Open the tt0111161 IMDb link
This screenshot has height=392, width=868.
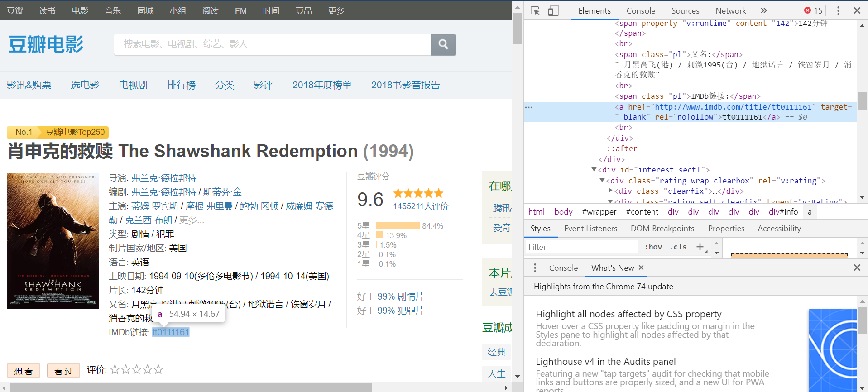[171, 332]
